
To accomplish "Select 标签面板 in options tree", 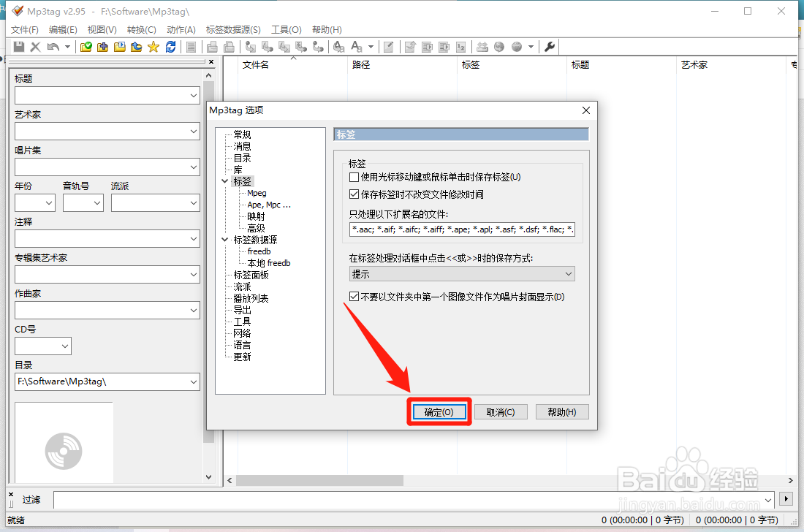I will (x=251, y=275).
